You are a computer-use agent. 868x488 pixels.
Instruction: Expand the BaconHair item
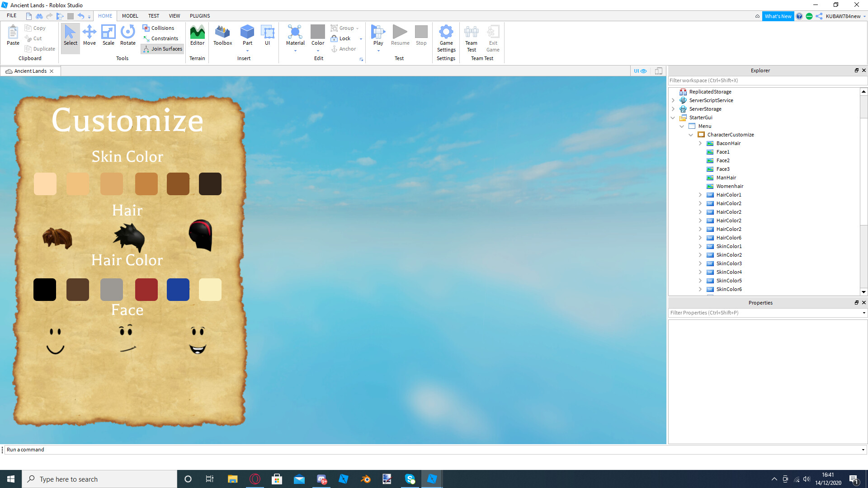click(x=700, y=143)
